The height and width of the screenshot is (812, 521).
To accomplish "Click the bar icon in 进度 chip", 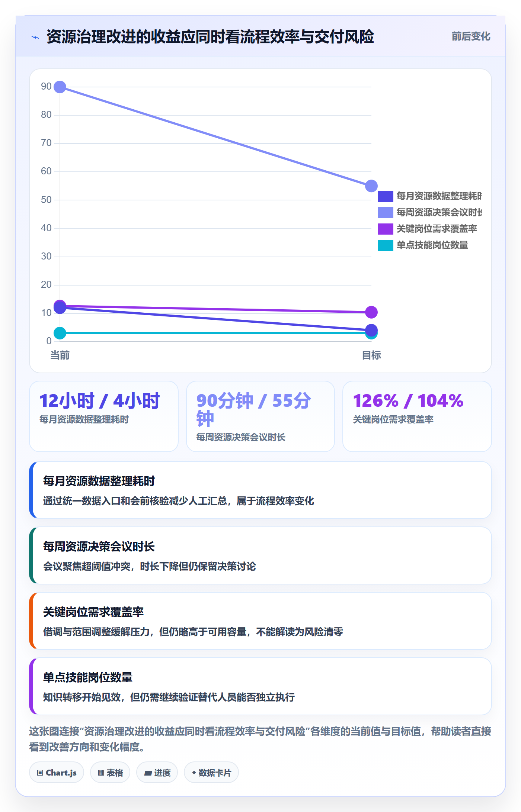I will (x=148, y=773).
